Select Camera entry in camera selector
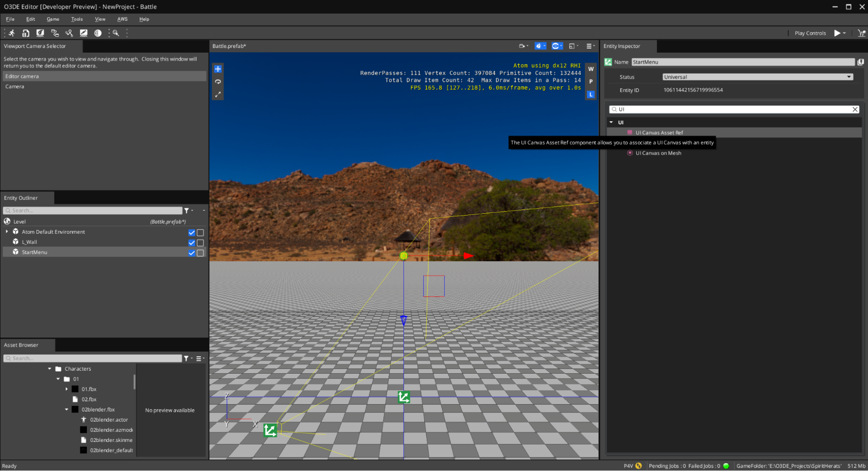Screen dimensions: 868x471 [104, 86]
